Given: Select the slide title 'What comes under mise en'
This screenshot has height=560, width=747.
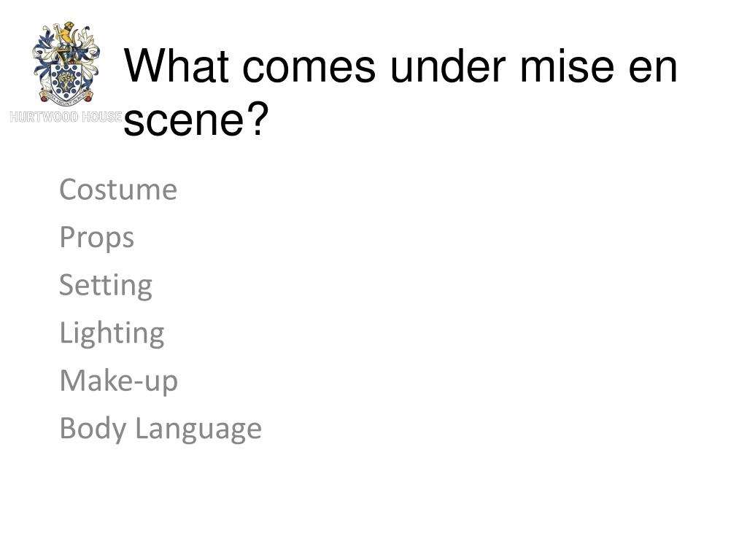Looking at the screenshot, I should click(400, 66).
